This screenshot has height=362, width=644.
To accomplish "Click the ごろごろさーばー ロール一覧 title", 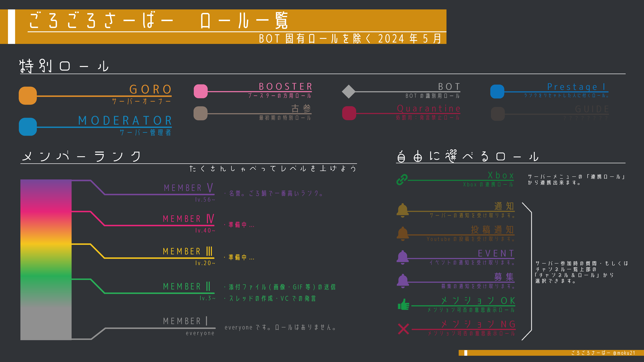I will (159, 21).
